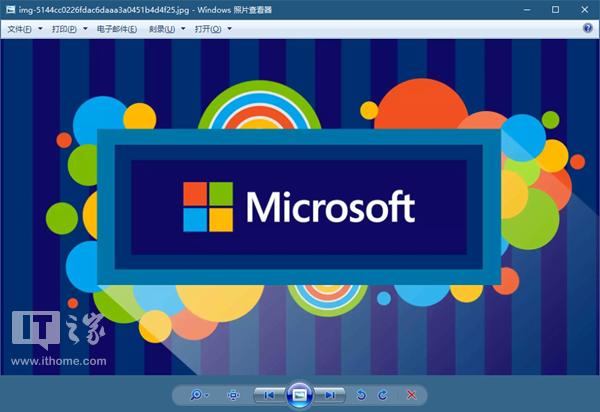This screenshot has width=600, height=412.
Task: Rotate the image clockwise
Action: pos(383,395)
